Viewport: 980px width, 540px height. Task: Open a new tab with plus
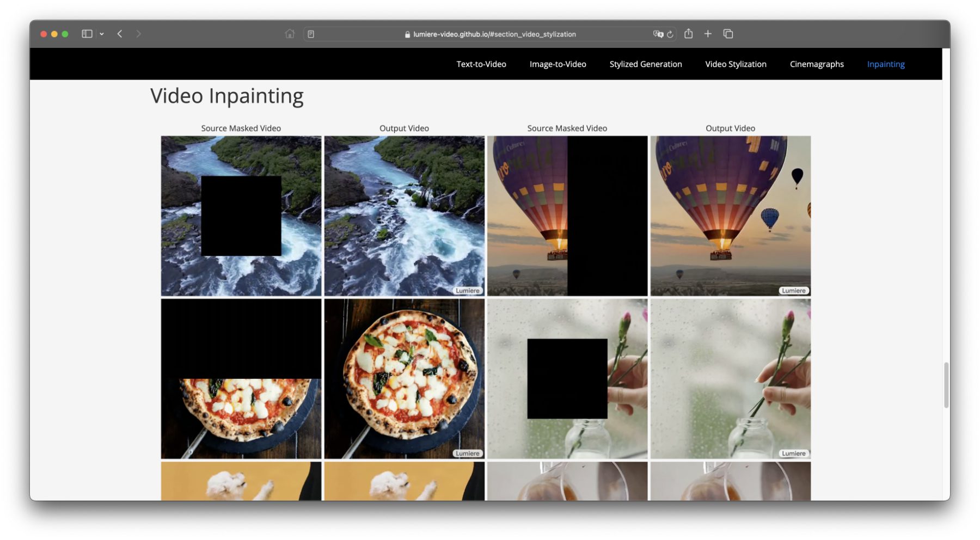coord(708,34)
